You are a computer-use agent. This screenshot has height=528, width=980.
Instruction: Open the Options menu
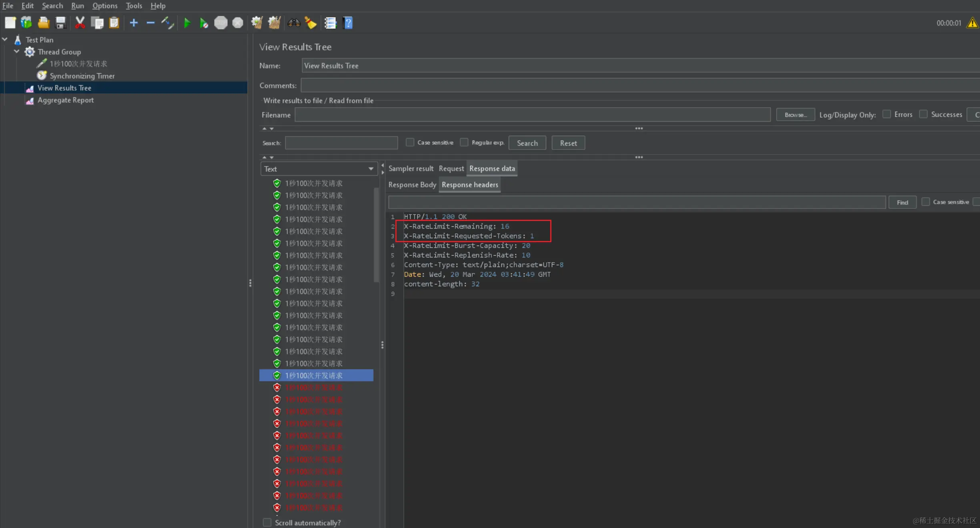(105, 6)
